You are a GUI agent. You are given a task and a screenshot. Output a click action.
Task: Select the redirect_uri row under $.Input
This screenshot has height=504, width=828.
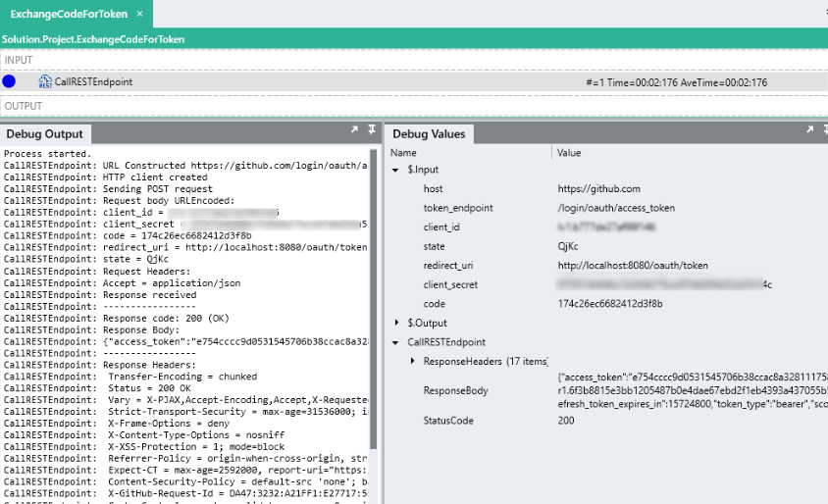pos(448,266)
